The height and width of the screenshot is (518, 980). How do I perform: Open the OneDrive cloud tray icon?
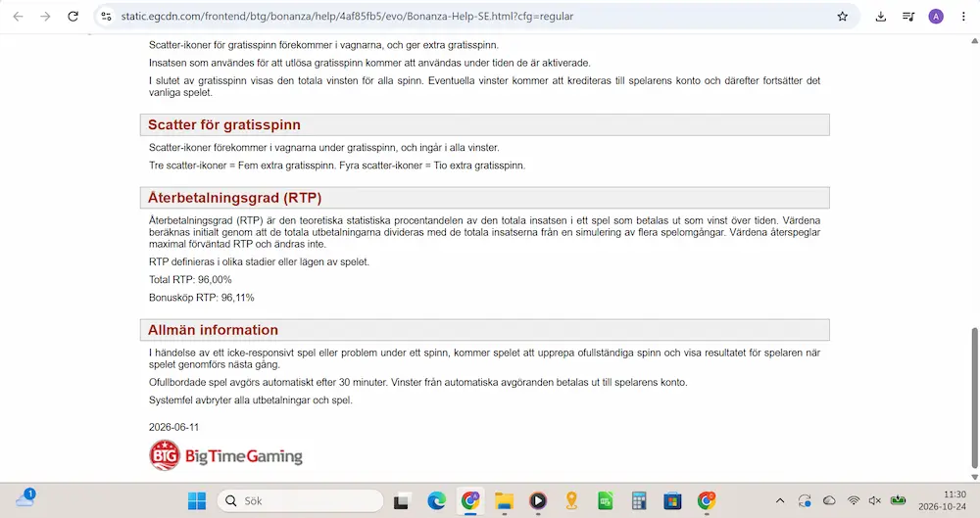coord(829,500)
